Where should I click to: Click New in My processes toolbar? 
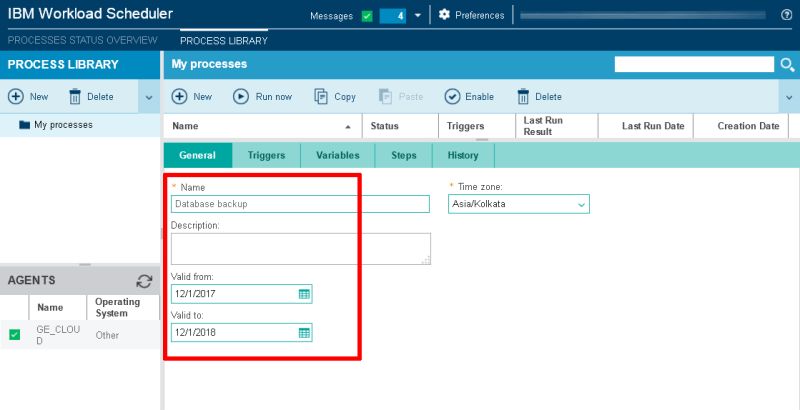[x=192, y=96]
